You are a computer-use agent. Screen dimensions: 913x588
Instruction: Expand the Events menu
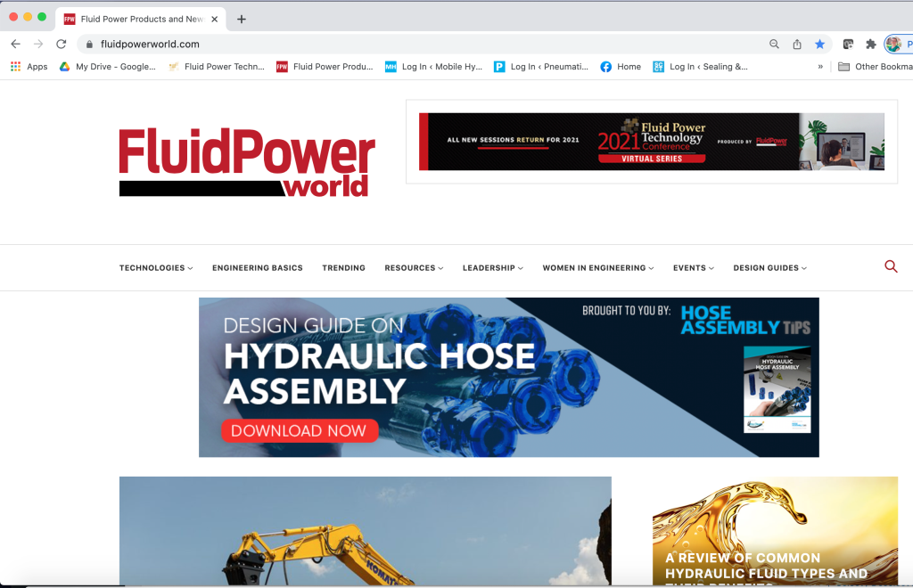tap(694, 268)
